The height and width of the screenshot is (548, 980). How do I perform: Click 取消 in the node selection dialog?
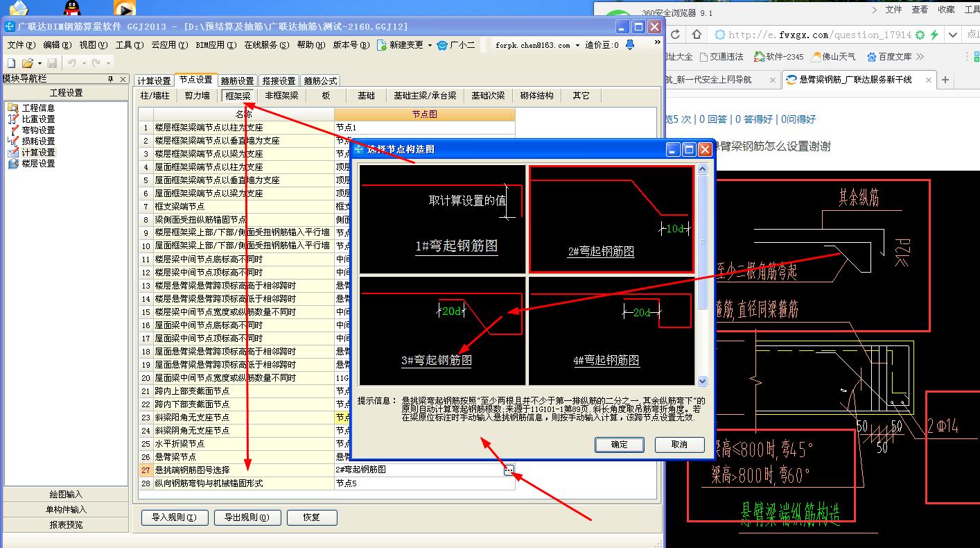[x=680, y=445]
